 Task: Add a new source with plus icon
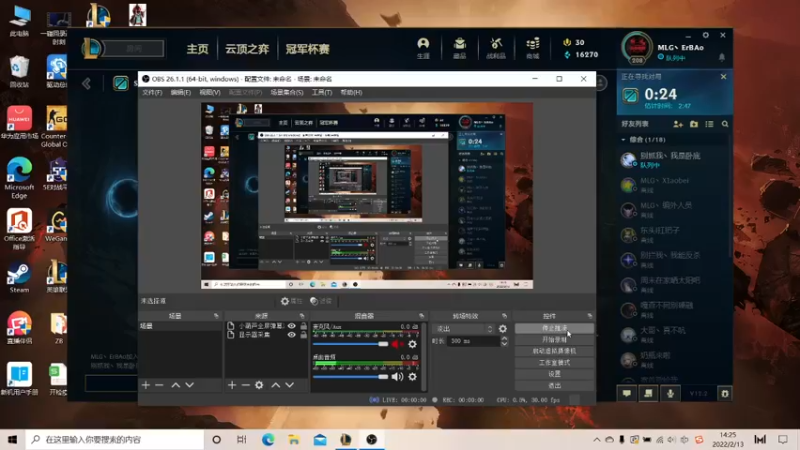click(x=232, y=385)
